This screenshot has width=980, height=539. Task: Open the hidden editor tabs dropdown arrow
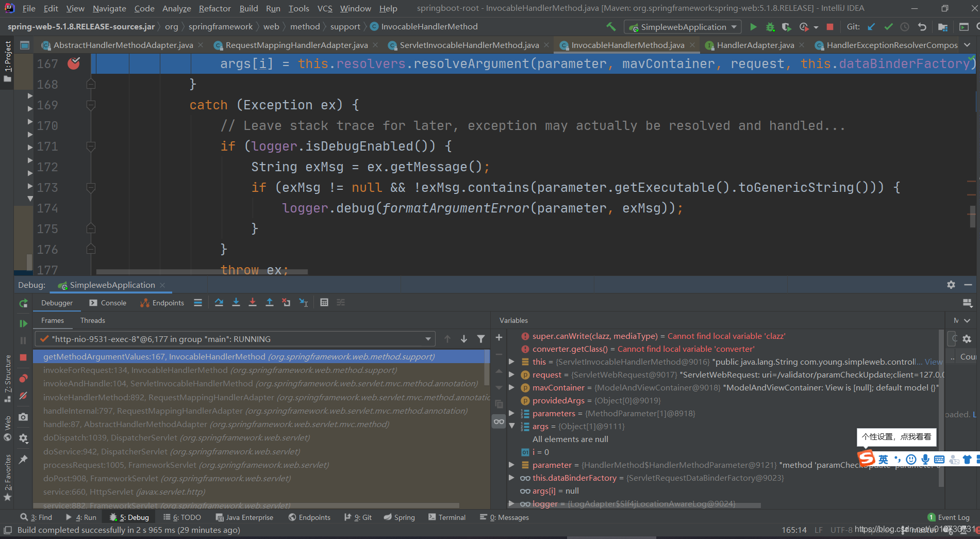[x=967, y=45]
